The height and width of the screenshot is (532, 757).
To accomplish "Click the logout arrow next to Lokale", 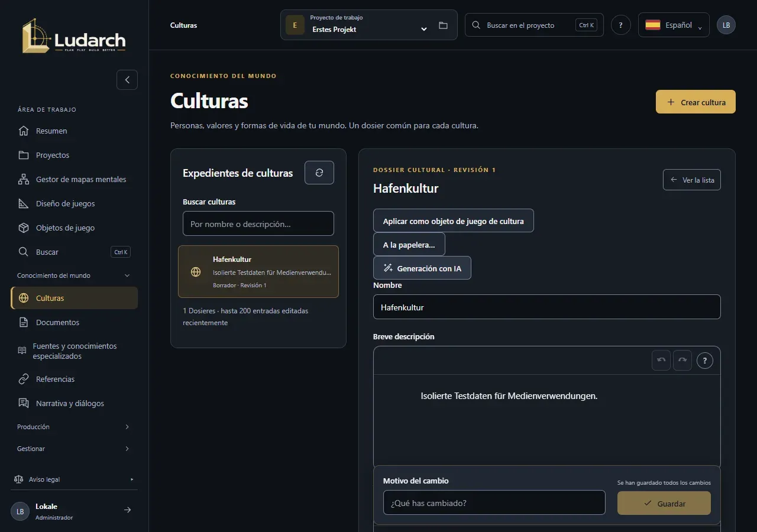I will (x=127, y=510).
